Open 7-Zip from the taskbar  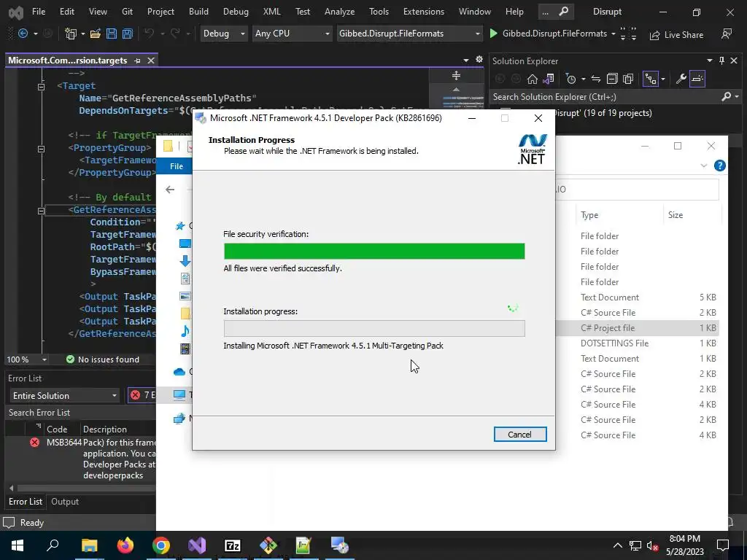pos(233,545)
